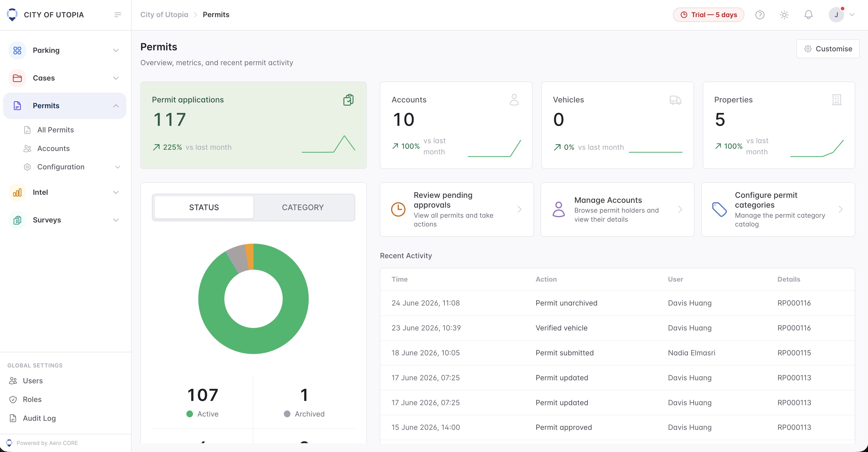Click the chevron on Manage Accounts card
868x452 pixels.
[680, 209]
